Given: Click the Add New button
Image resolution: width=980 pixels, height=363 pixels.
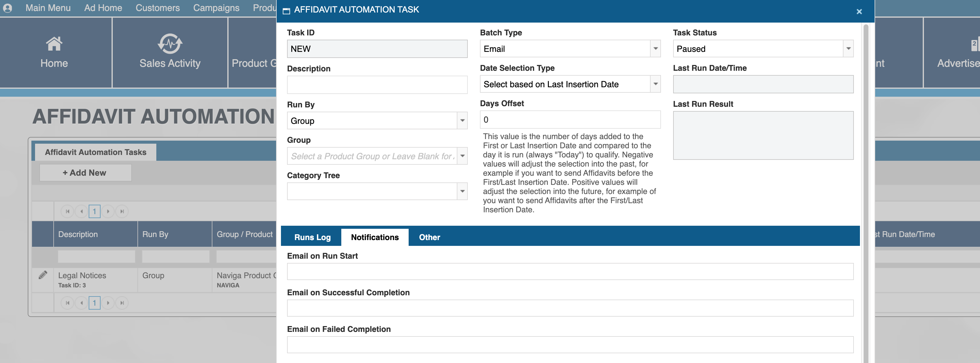Looking at the screenshot, I should [85, 173].
